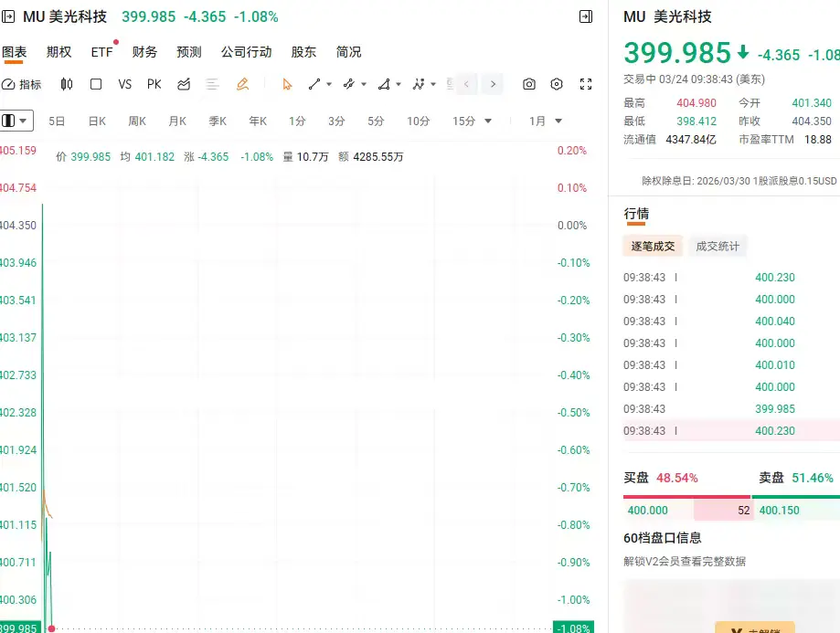Select the 日K timeframe
Image resolution: width=840 pixels, height=633 pixels.
click(x=97, y=121)
